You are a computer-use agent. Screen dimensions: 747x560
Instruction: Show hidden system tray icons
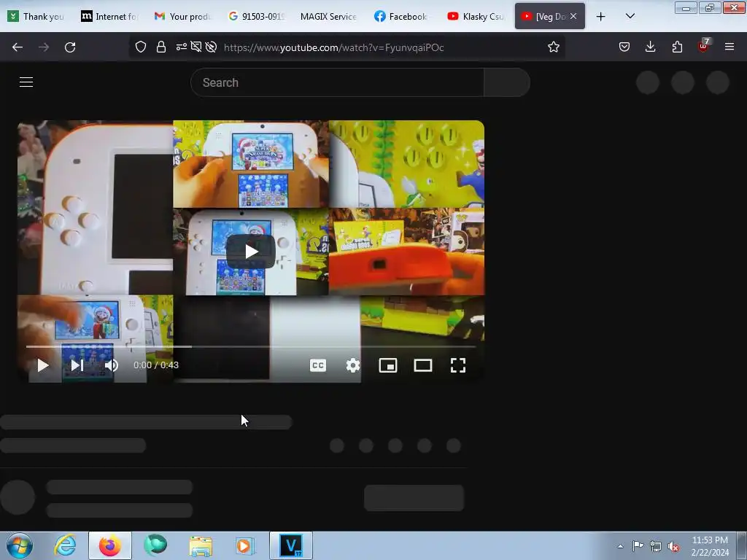coord(620,547)
